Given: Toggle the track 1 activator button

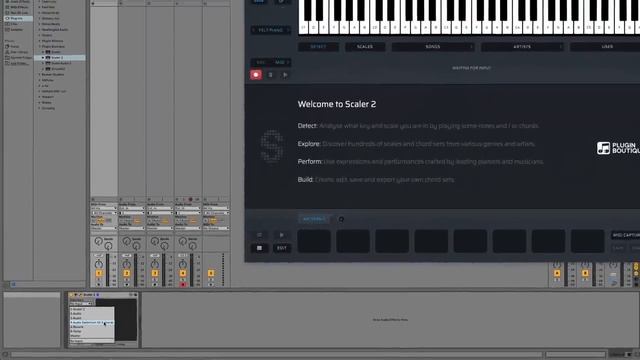Looking at the screenshot, I should [x=98, y=273].
